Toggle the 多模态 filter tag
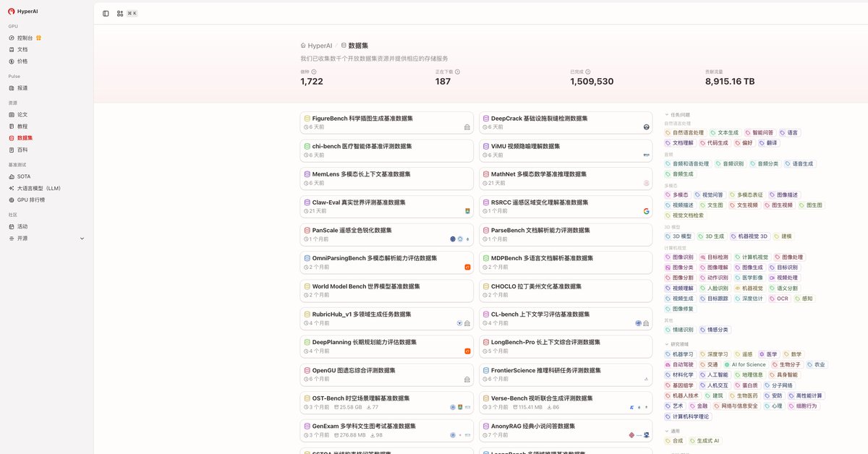This screenshot has width=868, height=454. point(676,195)
